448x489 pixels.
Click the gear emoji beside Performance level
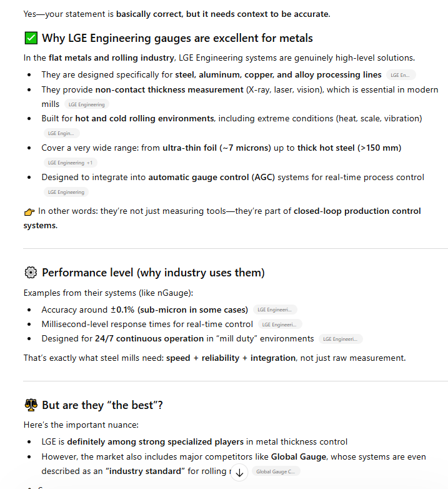point(31,273)
